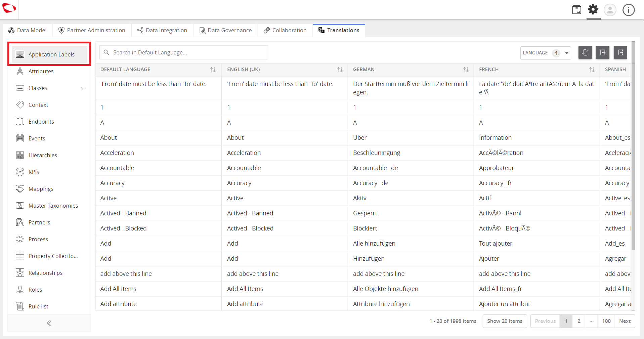Click the export icon button
This screenshot has width=644, height=339.
620,53
